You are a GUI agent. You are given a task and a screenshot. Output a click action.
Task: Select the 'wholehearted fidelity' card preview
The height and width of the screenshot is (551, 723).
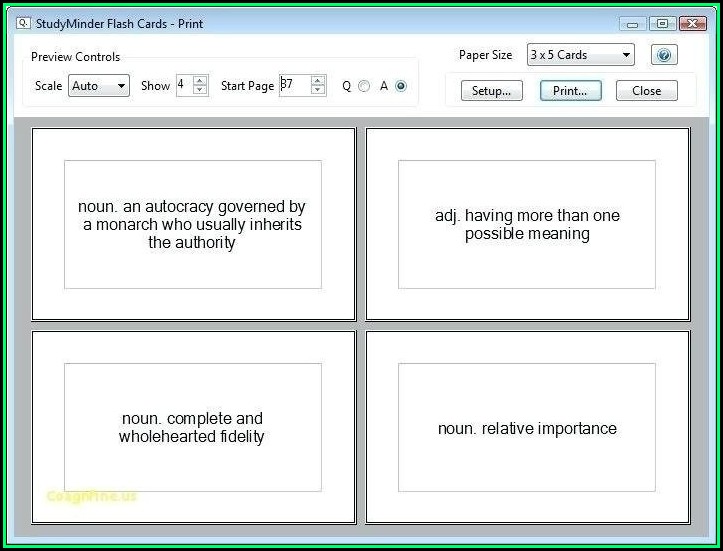tap(193, 427)
